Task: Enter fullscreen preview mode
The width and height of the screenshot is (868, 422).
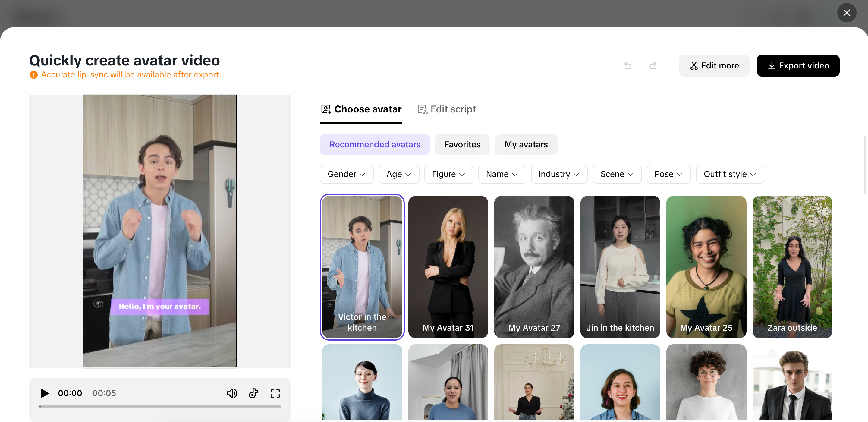Action: click(275, 393)
